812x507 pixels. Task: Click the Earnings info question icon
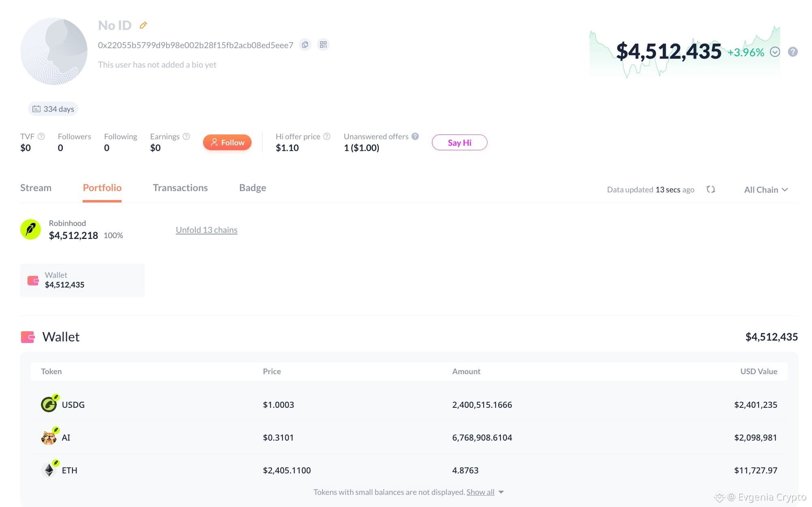coord(186,136)
